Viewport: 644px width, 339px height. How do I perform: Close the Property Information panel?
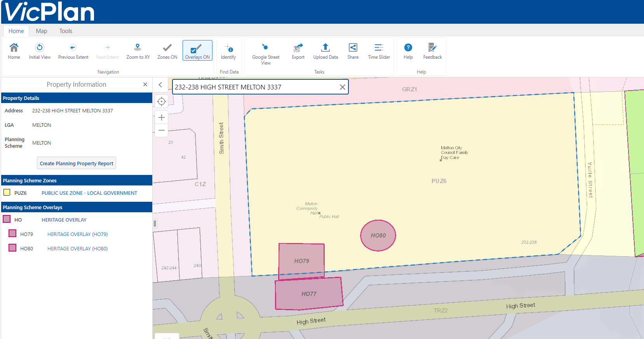(145, 84)
